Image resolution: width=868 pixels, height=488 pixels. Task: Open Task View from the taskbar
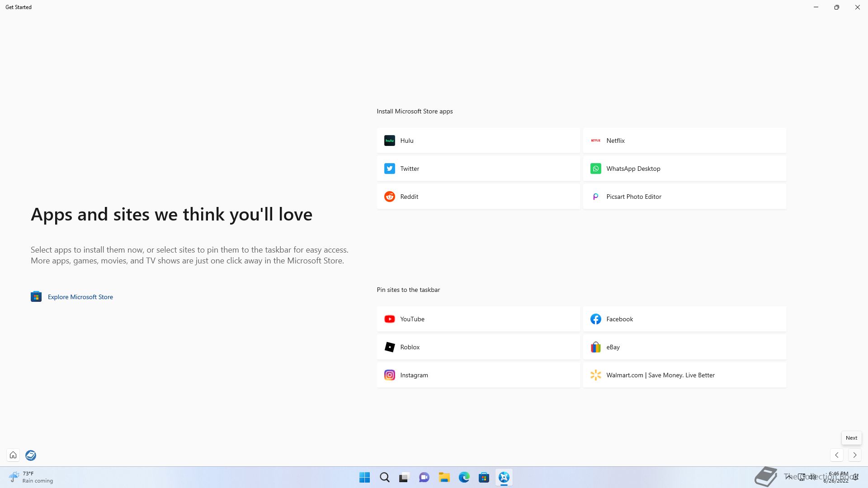[404, 477]
